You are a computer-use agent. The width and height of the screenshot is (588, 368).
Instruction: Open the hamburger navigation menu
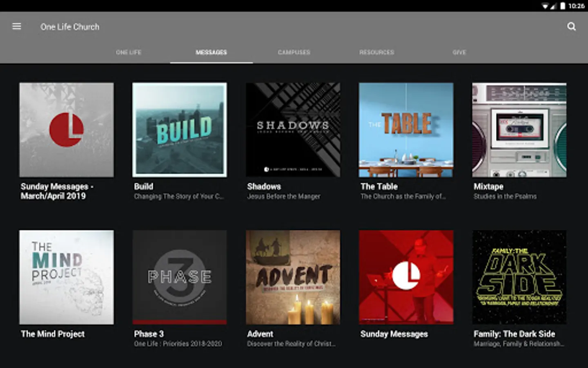pyautogui.click(x=17, y=27)
